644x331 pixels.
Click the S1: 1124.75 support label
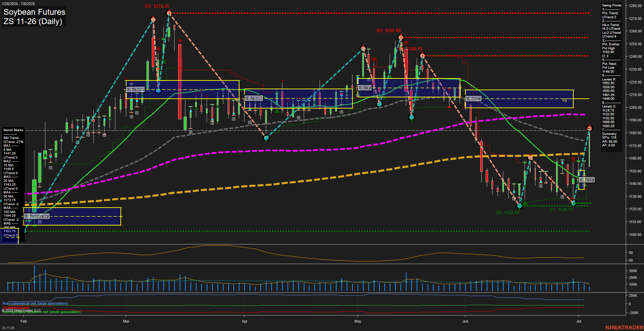point(561,210)
